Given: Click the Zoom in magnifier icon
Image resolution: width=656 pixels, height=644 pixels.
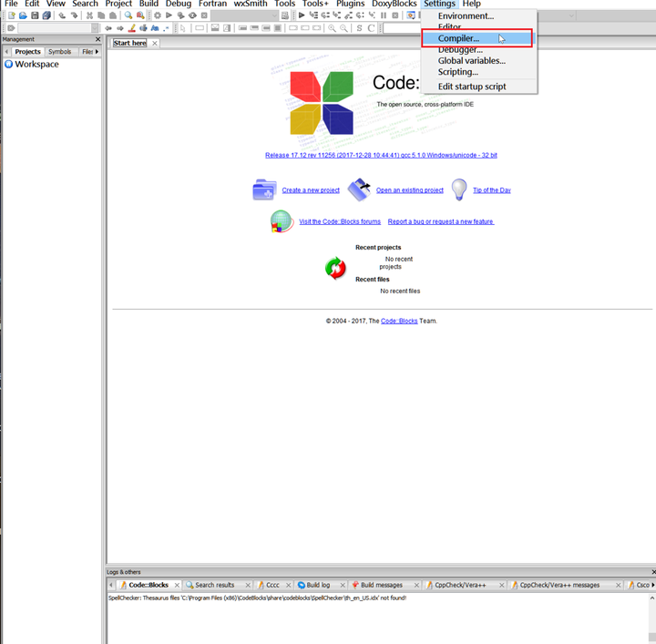Looking at the screenshot, I should click(332, 28).
